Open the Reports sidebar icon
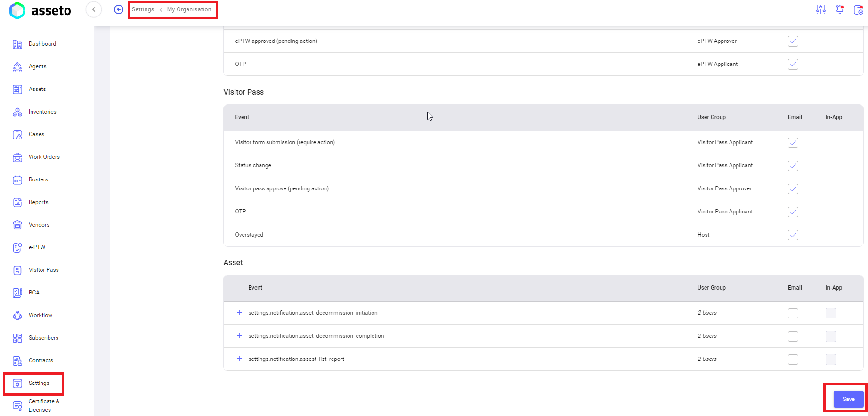This screenshot has width=868, height=416. tap(17, 203)
